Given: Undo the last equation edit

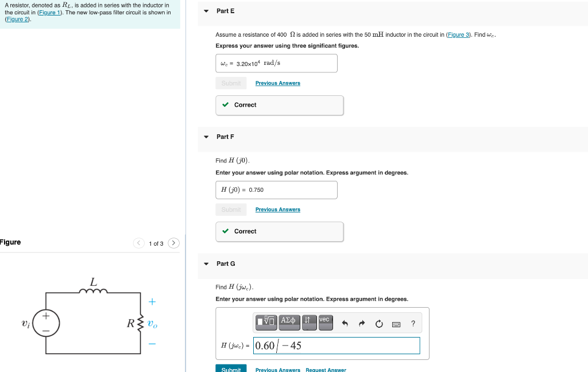Looking at the screenshot, I should [x=345, y=323].
